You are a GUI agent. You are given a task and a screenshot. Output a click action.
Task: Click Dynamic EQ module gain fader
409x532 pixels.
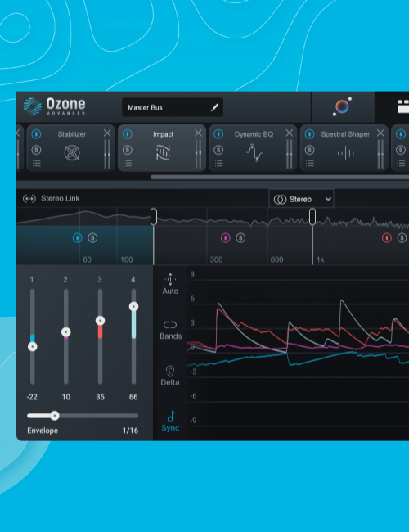coord(290,154)
